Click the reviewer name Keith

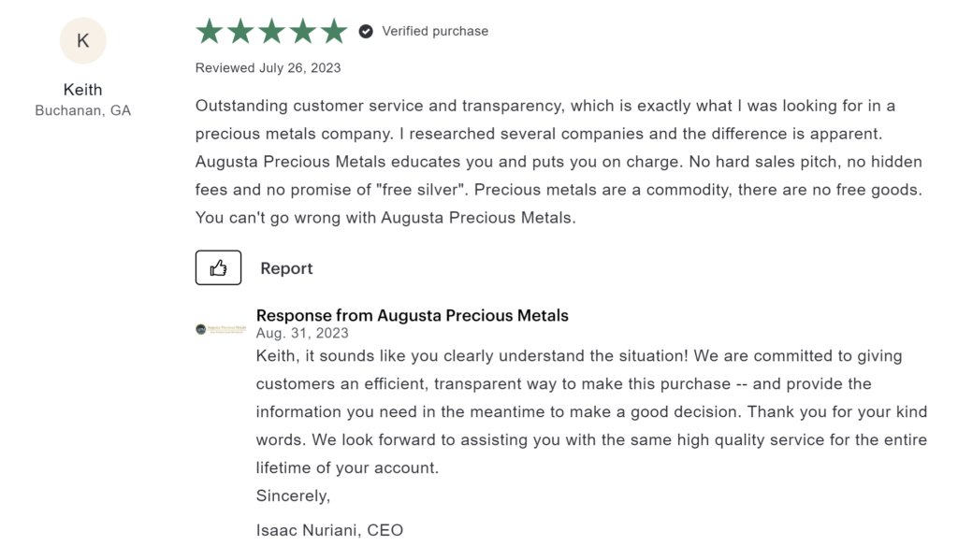pos(83,90)
